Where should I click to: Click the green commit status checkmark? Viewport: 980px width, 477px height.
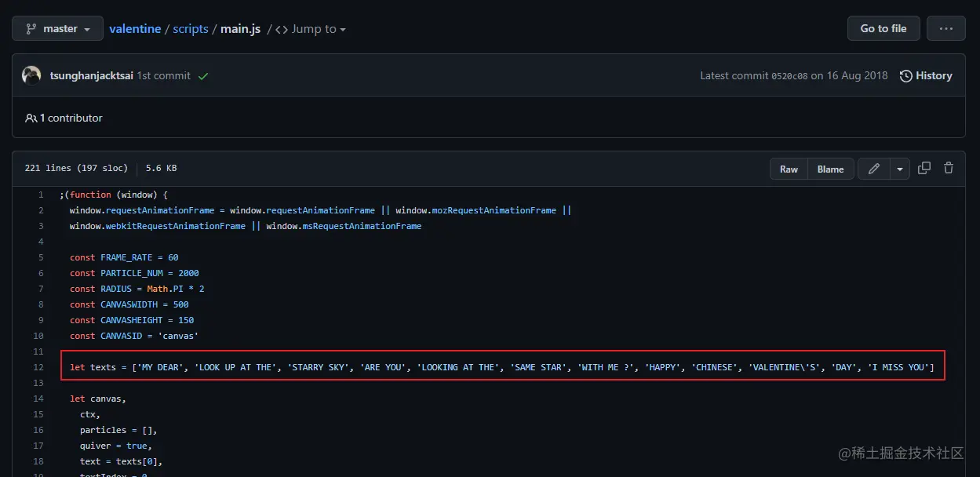coord(203,76)
